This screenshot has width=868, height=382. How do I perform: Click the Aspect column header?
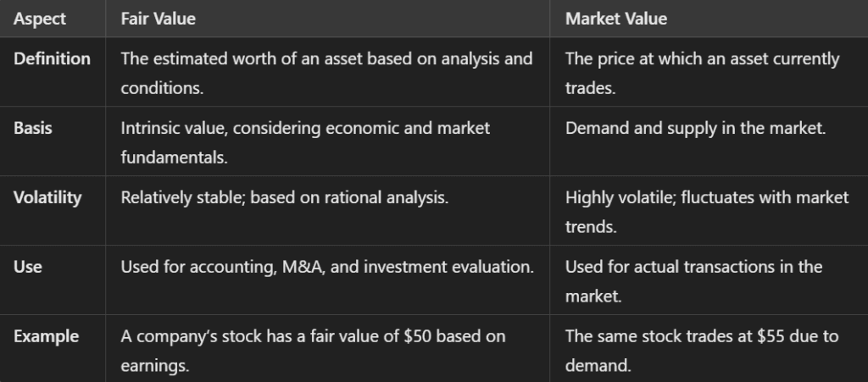tap(39, 19)
